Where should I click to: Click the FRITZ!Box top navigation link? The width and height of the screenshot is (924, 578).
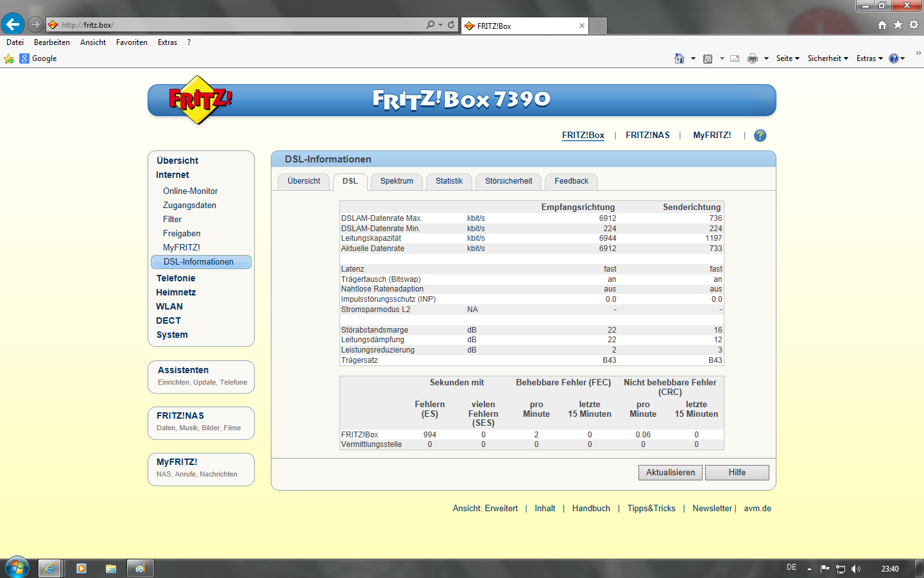click(x=583, y=135)
